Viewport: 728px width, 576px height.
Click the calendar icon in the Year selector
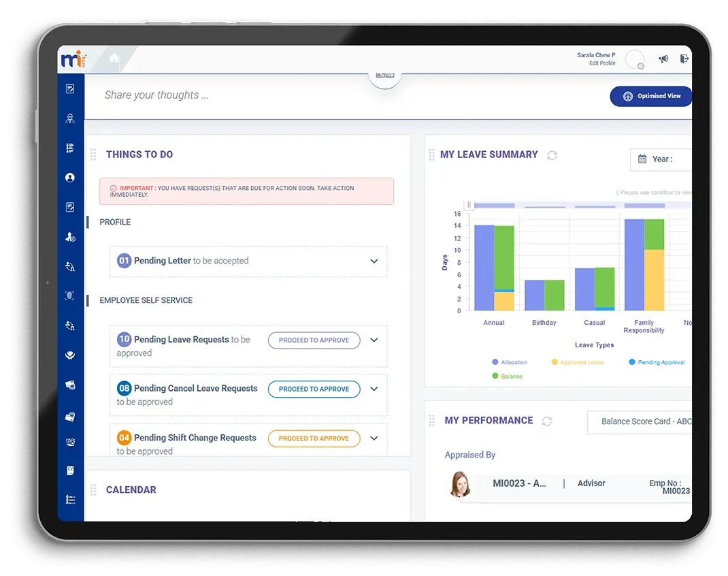pos(642,159)
